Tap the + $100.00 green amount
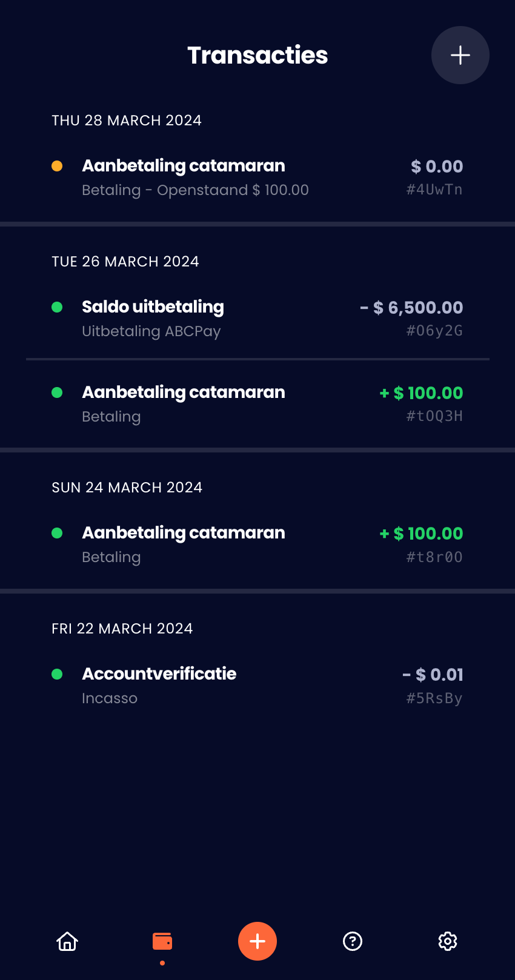515x980 pixels. (x=420, y=393)
